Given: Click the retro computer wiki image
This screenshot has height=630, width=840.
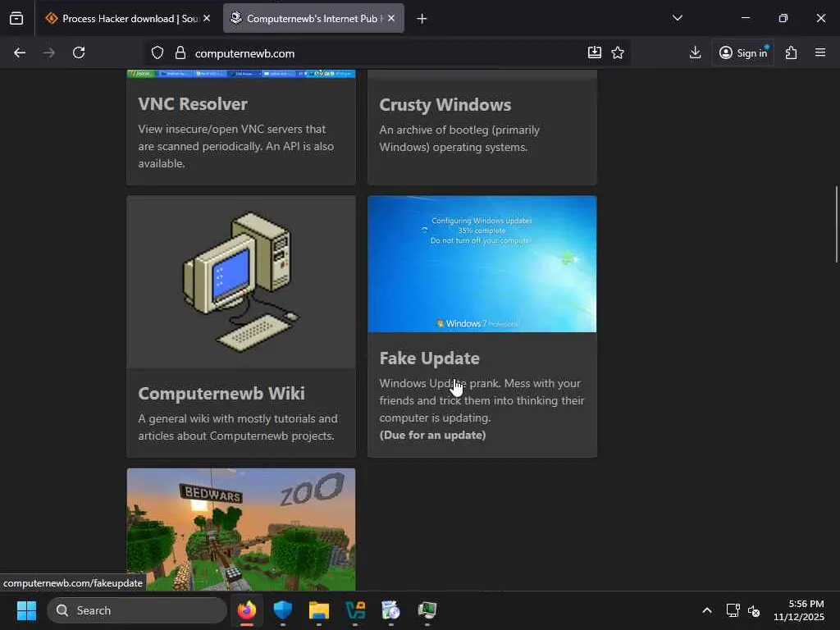Looking at the screenshot, I should (241, 282).
